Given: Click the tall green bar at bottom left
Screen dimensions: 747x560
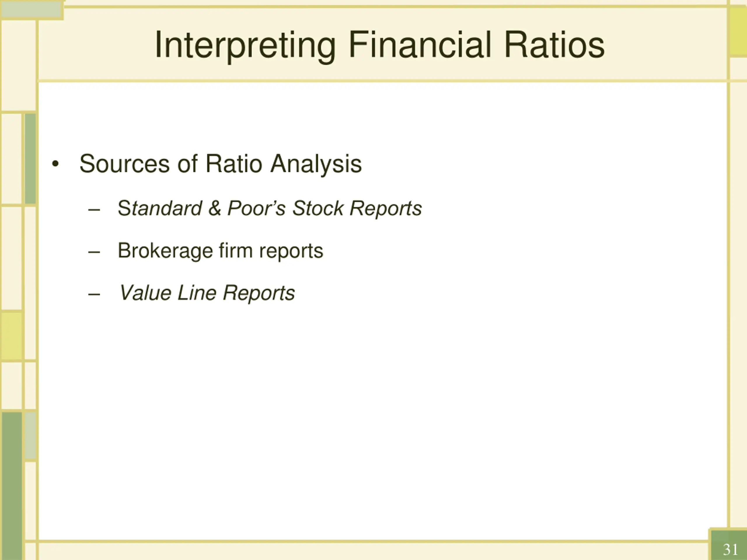Looking at the screenshot, I should pyautogui.click(x=12, y=485).
